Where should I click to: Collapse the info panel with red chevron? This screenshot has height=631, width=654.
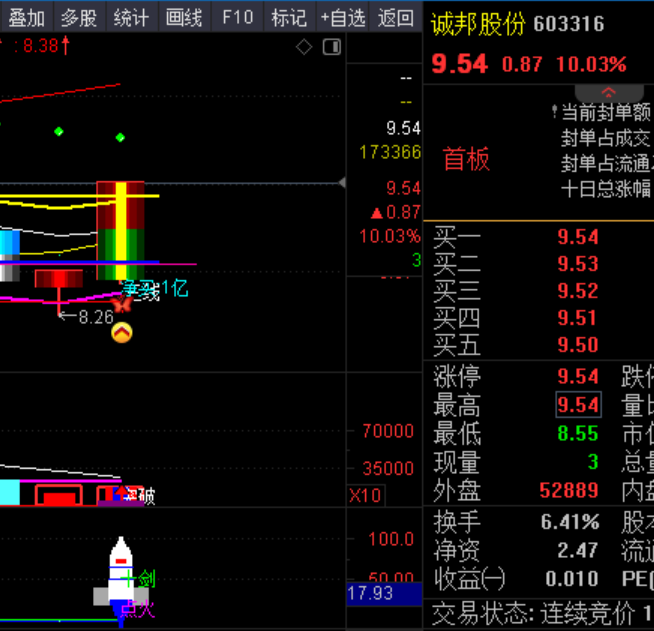click(x=609, y=93)
